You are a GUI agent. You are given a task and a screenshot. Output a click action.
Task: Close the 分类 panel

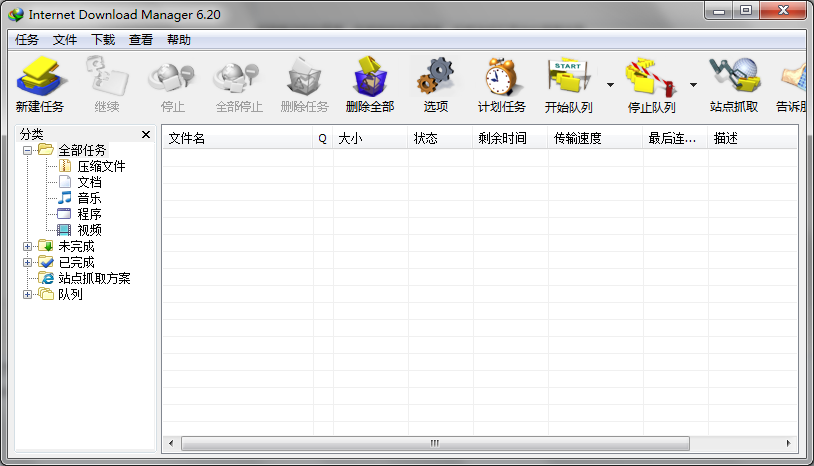coord(146,134)
